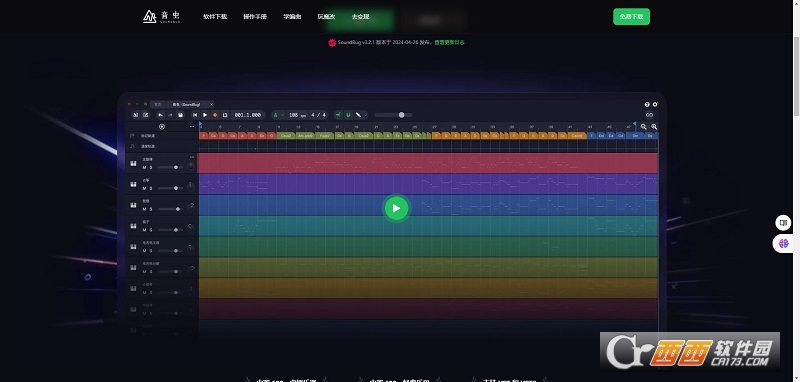The height and width of the screenshot is (382, 800).
Task: Open help via the question mark icon
Action: pos(647,104)
